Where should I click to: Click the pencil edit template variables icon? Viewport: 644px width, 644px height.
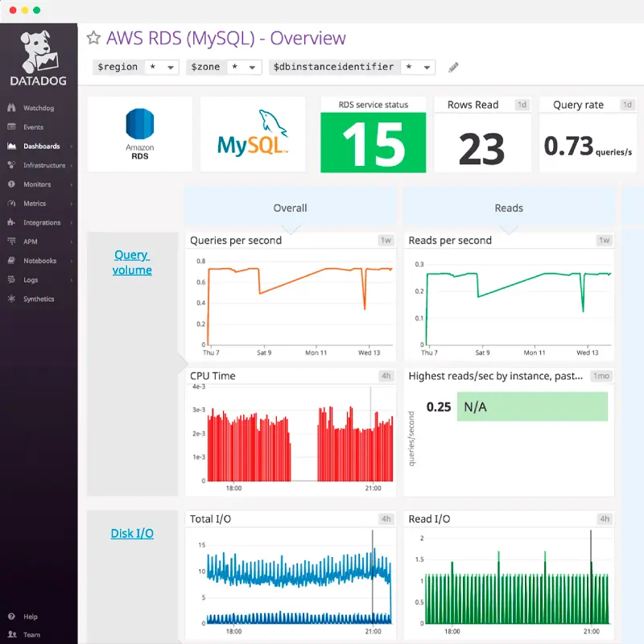[x=453, y=67]
